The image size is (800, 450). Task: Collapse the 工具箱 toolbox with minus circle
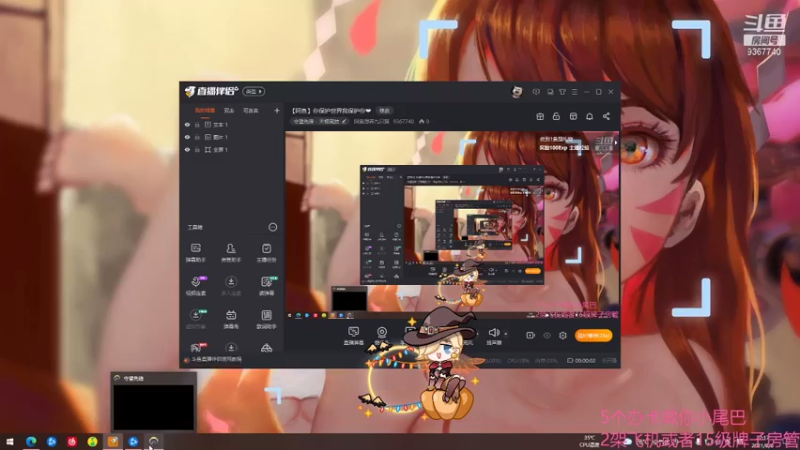(x=273, y=227)
